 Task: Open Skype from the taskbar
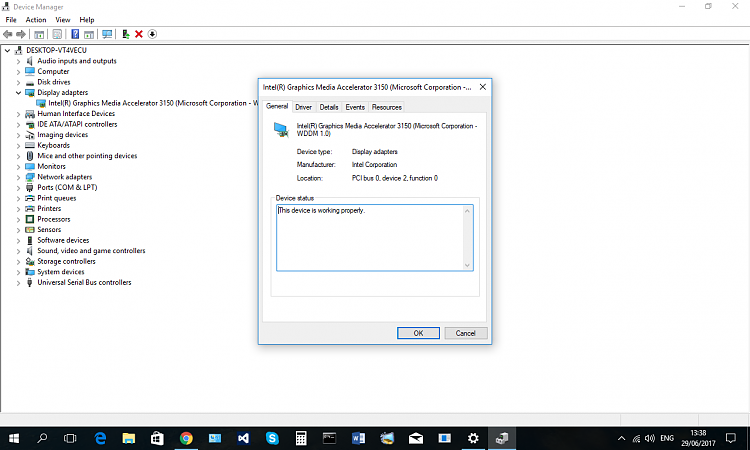pos(272,438)
